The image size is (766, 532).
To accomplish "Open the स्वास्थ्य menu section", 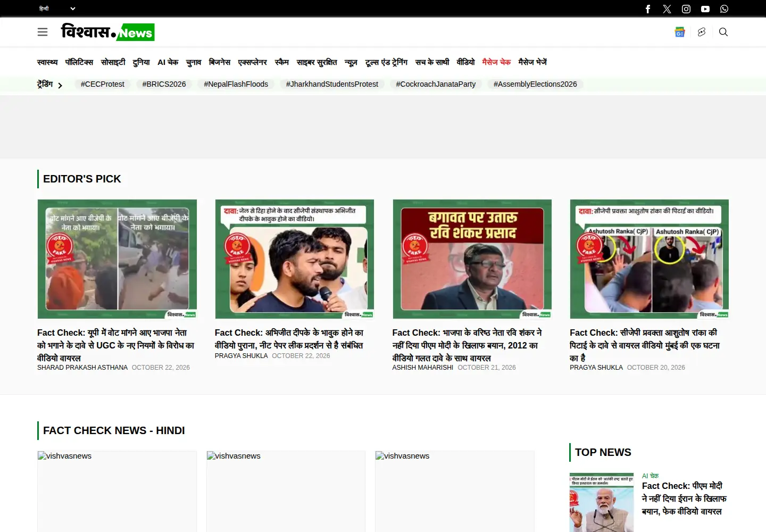I will tap(47, 62).
